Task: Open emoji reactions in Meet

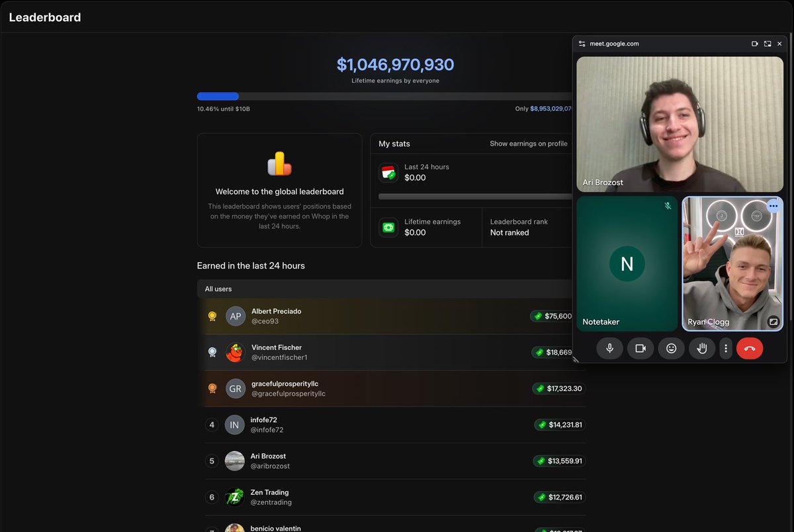Action: (671, 348)
